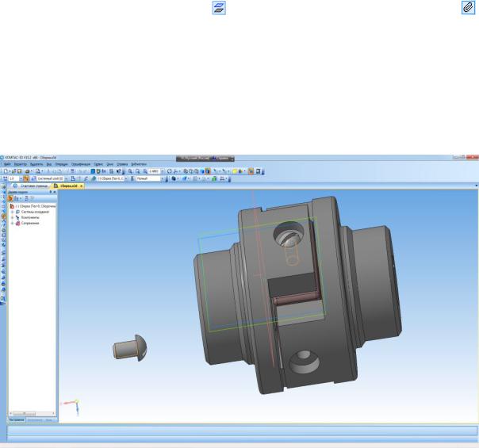Screen dimensions: 479x448
Task: Click the Open file toolbar icon
Action: [x=13, y=171]
